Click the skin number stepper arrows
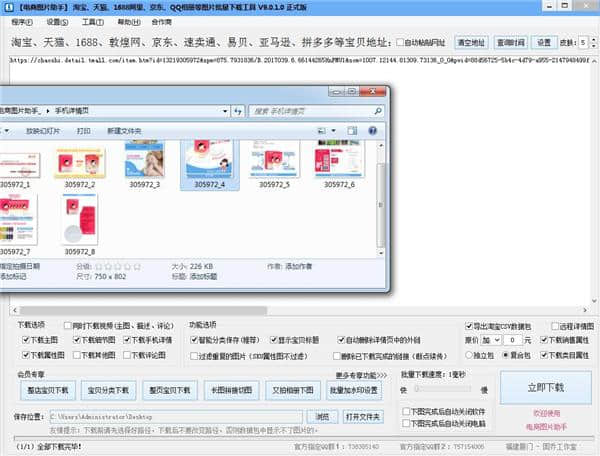Viewport: 600px width, 456px height. [593, 42]
